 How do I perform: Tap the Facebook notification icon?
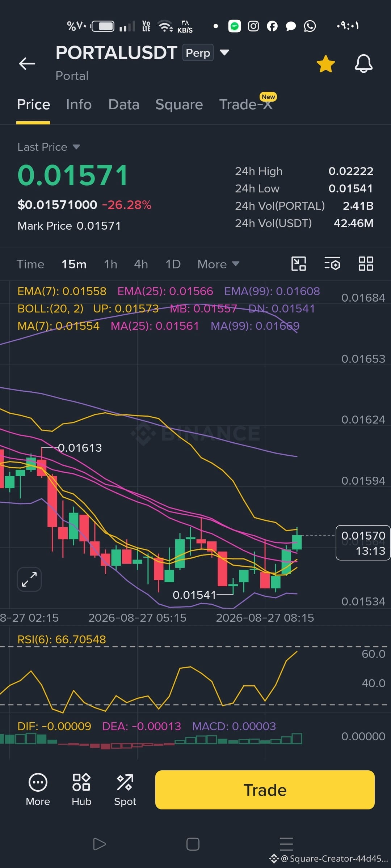272,26
